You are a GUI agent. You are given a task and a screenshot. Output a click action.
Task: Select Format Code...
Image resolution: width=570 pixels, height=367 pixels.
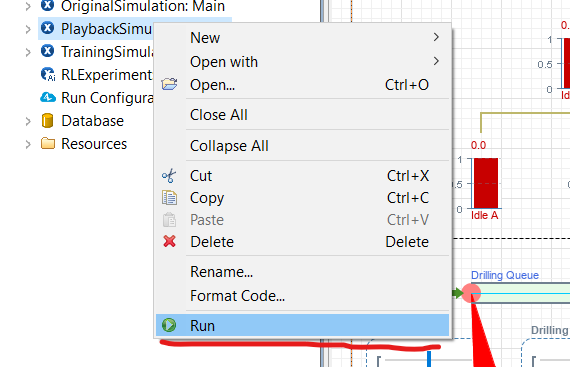pos(302,296)
